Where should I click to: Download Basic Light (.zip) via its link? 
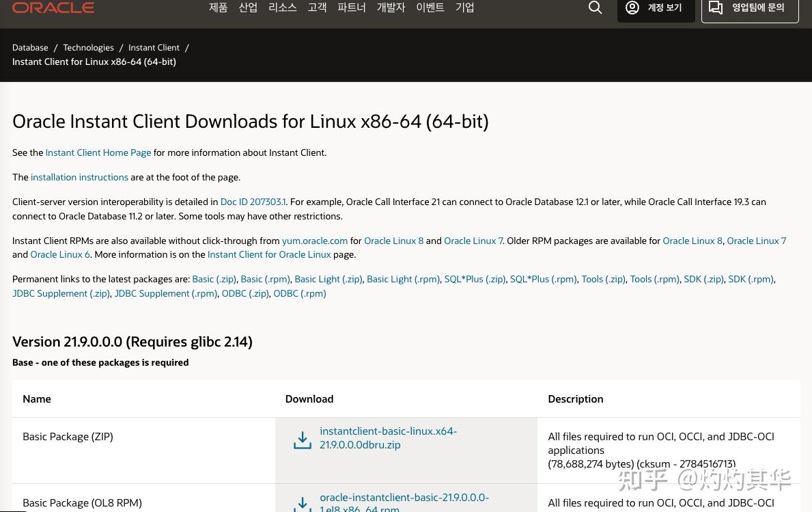328,279
